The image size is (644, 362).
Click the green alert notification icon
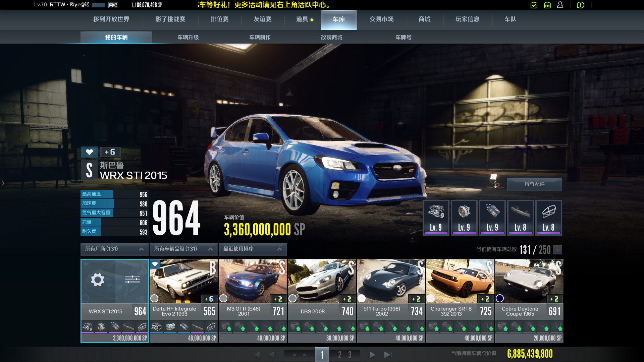point(581,5)
